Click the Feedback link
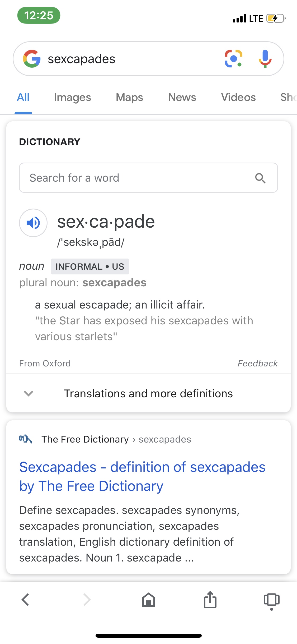Viewport: 297px width, 644px height. click(258, 364)
